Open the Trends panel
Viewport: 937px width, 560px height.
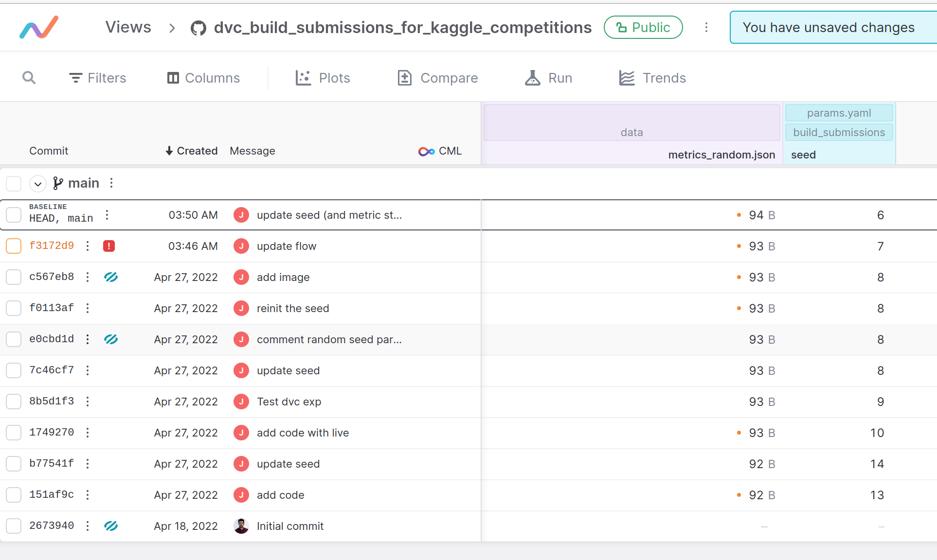tap(652, 78)
